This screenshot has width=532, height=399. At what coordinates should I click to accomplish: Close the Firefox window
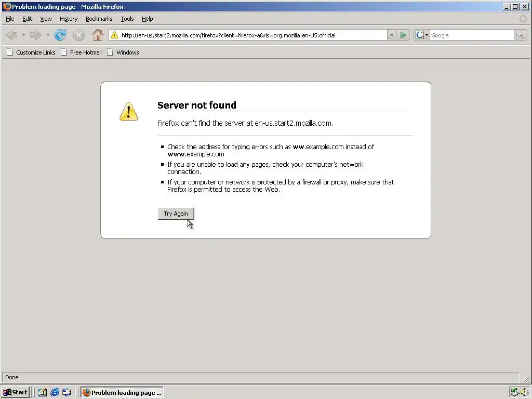pos(525,6)
